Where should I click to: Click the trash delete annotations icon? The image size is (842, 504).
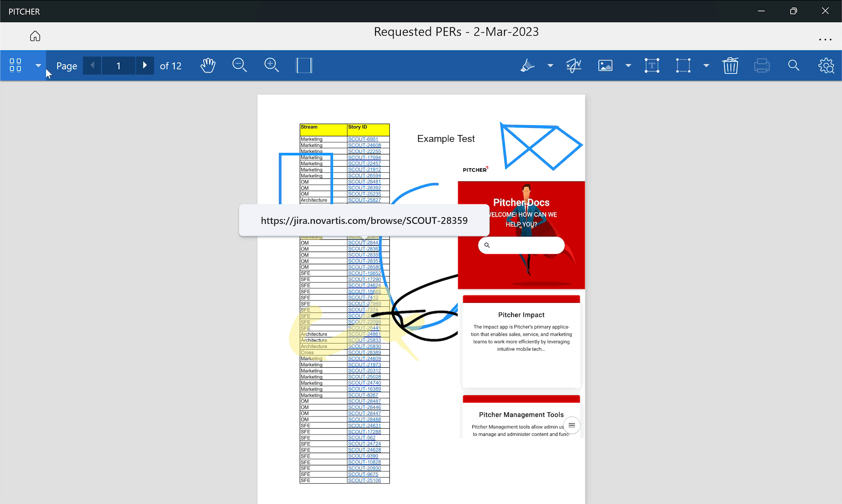[730, 65]
